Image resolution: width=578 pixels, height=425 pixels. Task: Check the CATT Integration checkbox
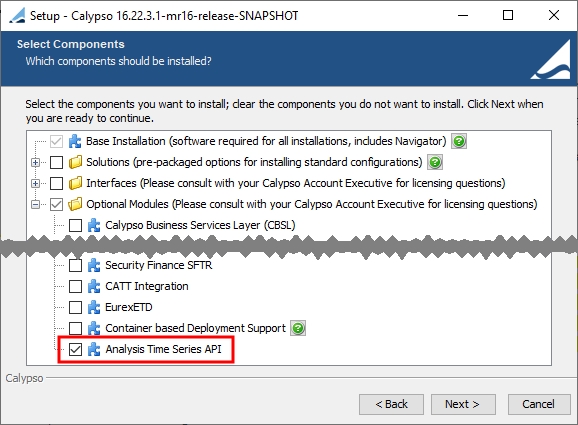[75, 286]
